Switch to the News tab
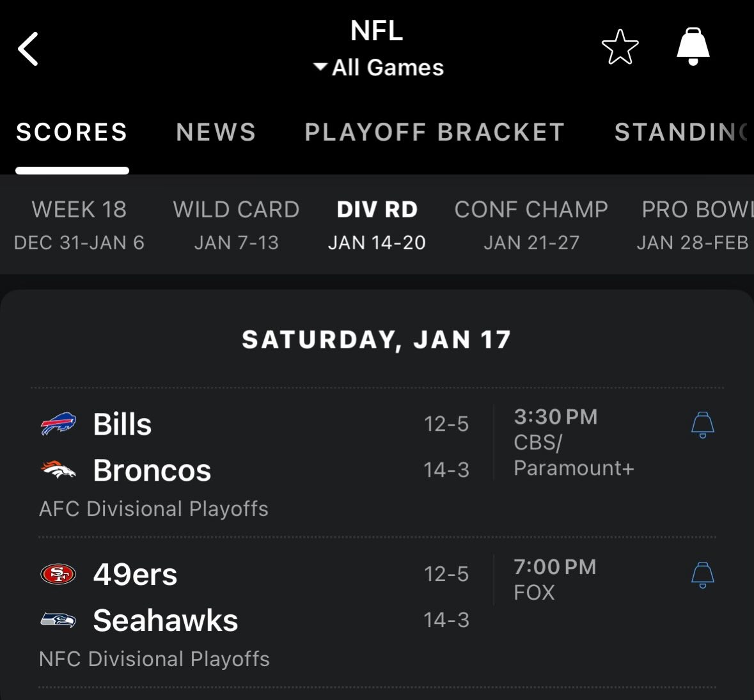 pyautogui.click(x=216, y=132)
